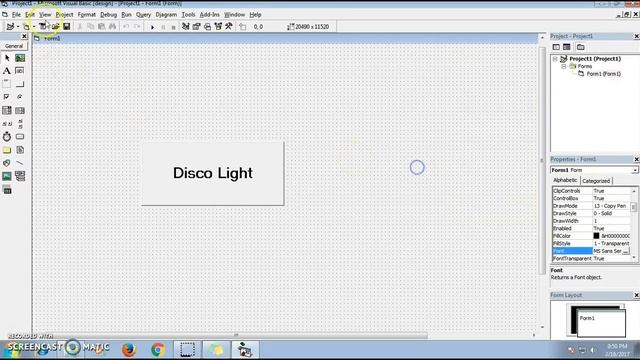This screenshot has height=360, width=640.
Task: Open the File menu
Action: (x=16, y=15)
